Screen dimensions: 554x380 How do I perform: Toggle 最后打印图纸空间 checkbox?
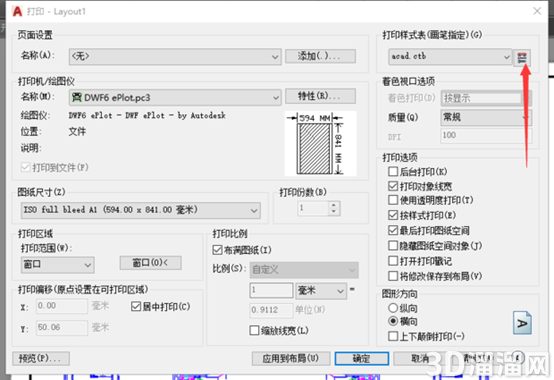pyautogui.click(x=393, y=231)
